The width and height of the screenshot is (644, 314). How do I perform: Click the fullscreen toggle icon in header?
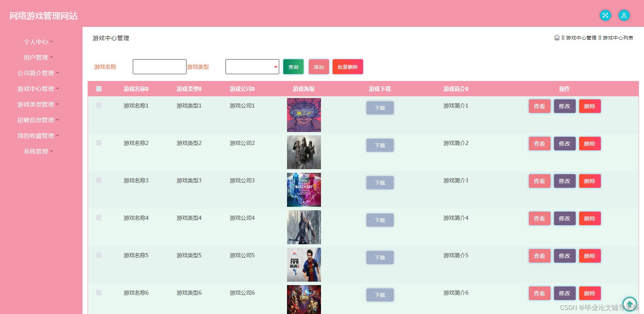click(x=605, y=15)
